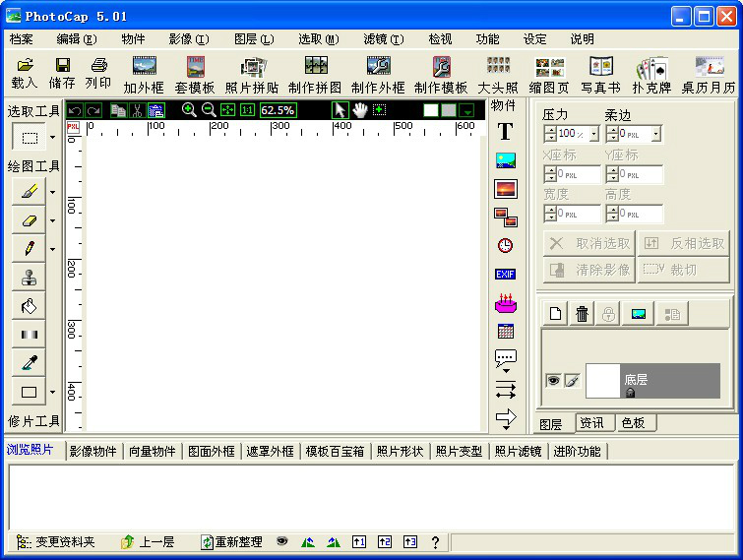The height and width of the screenshot is (560, 743).
Task: Switch to the 色板 tab
Action: [x=633, y=423]
